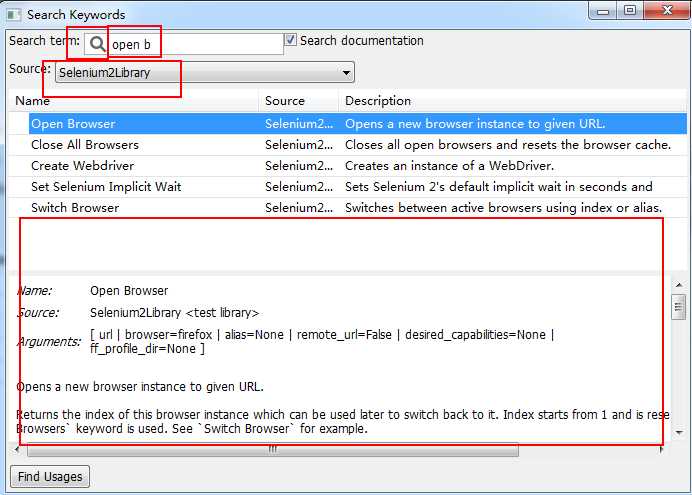The width and height of the screenshot is (692, 495).
Task: Minimize the Search Keywords window
Action: point(603,11)
